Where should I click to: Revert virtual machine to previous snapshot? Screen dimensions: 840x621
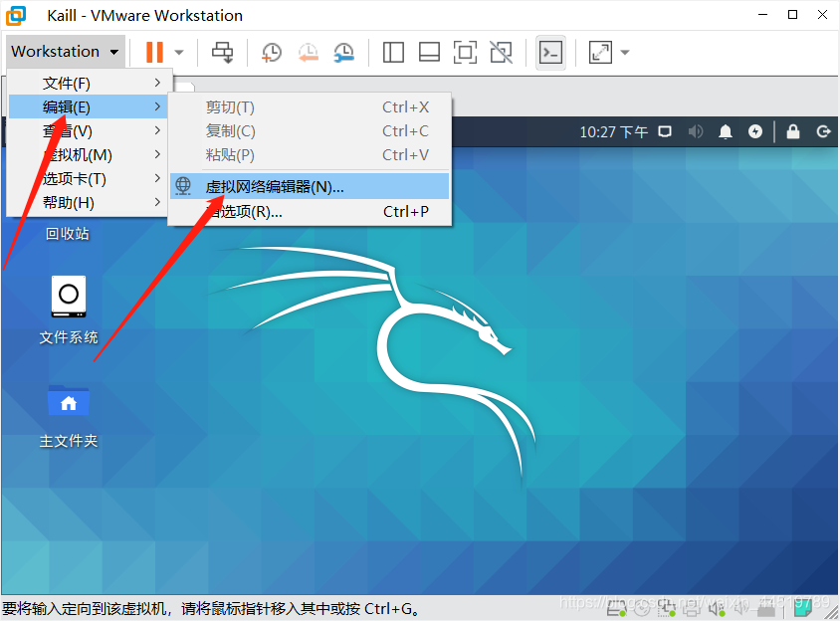[x=309, y=53]
